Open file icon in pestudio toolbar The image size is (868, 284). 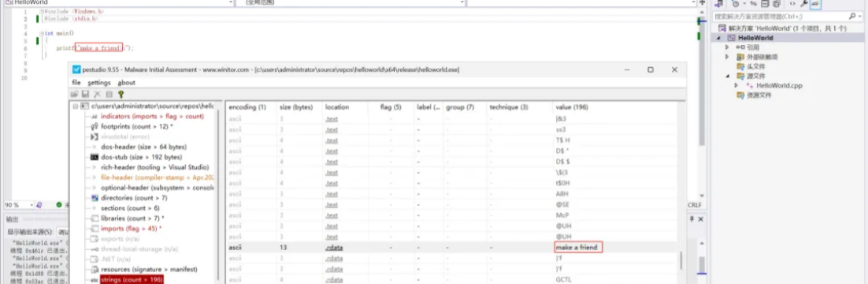point(74,95)
